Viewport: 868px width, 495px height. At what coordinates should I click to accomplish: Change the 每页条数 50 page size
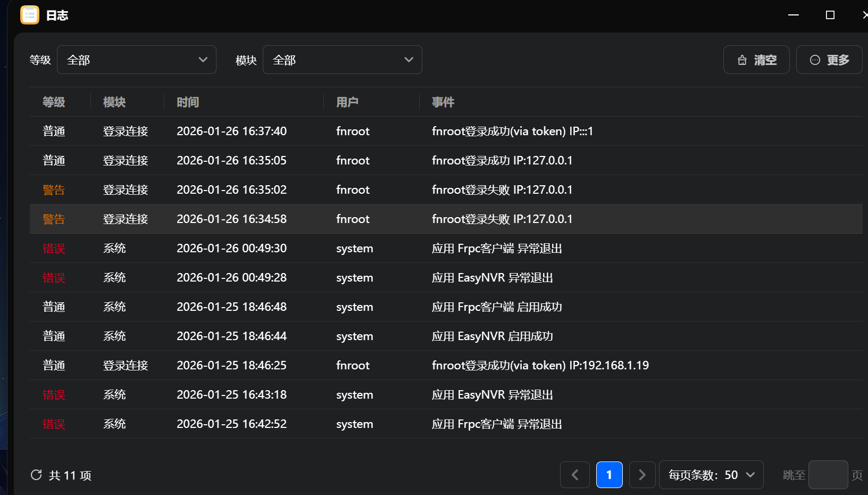pyautogui.click(x=711, y=475)
